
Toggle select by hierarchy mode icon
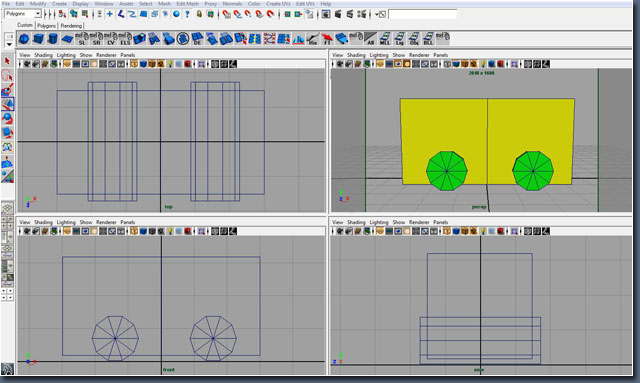(x=62, y=14)
